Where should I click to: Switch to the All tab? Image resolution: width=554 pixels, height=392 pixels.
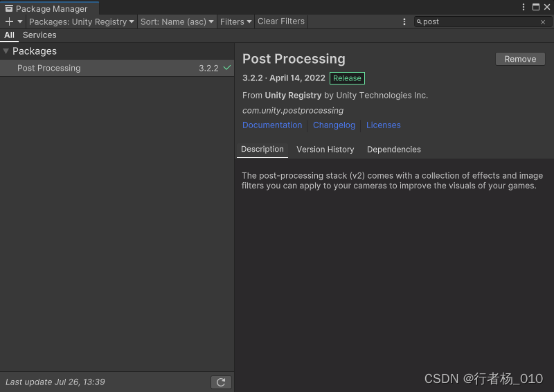pos(9,35)
